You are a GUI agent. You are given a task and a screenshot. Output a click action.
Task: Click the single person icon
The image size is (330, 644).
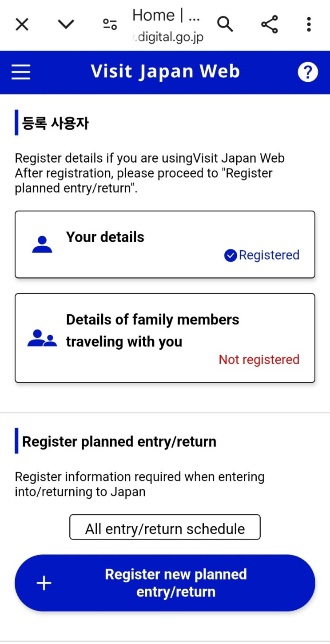pyautogui.click(x=42, y=245)
